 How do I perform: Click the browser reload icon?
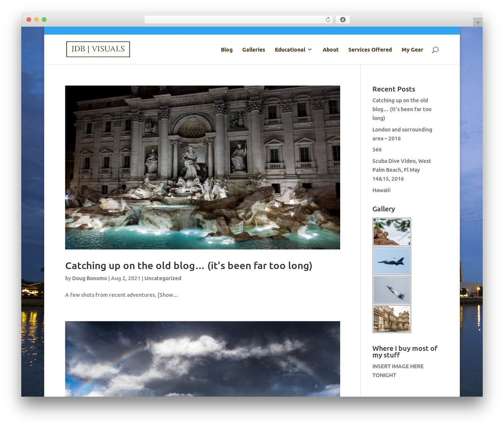pyautogui.click(x=328, y=20)
